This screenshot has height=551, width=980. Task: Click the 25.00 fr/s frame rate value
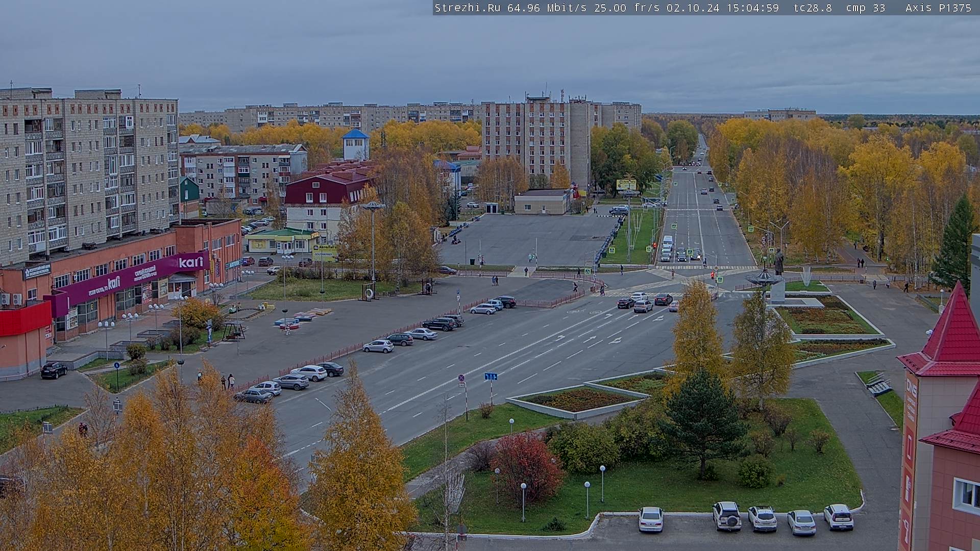coord(627,8)
